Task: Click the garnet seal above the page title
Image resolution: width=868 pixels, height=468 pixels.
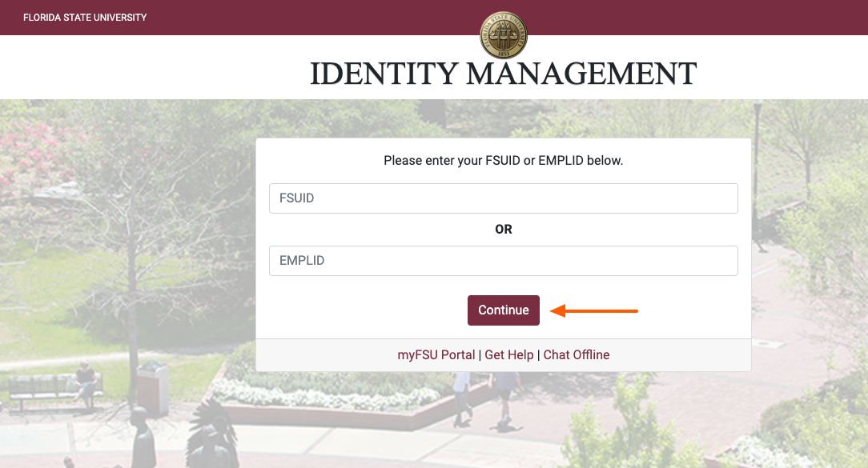Action: point(504,35)
